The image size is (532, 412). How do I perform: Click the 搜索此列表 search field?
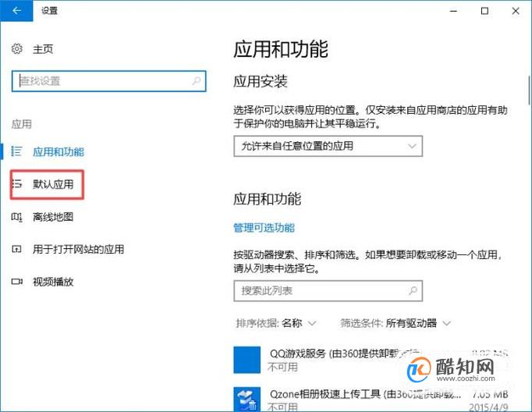pyautogui.click(x=328, y=291)
